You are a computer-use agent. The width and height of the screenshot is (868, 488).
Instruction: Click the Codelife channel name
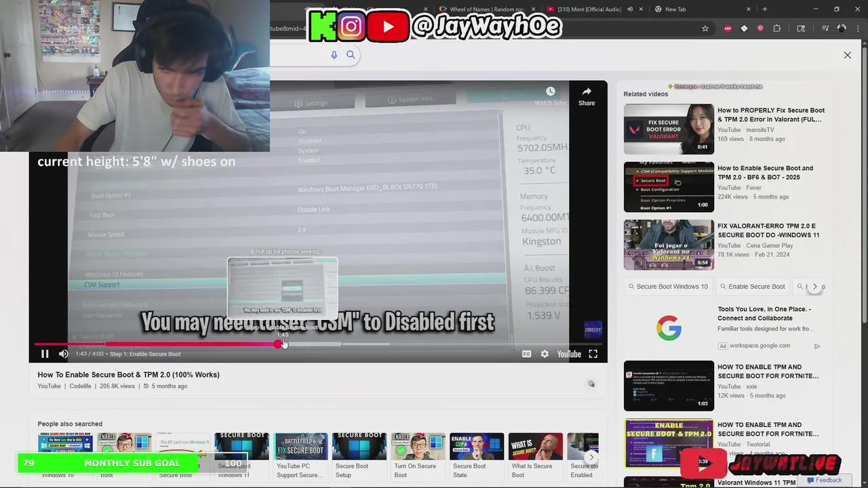[x=80, y=386]
